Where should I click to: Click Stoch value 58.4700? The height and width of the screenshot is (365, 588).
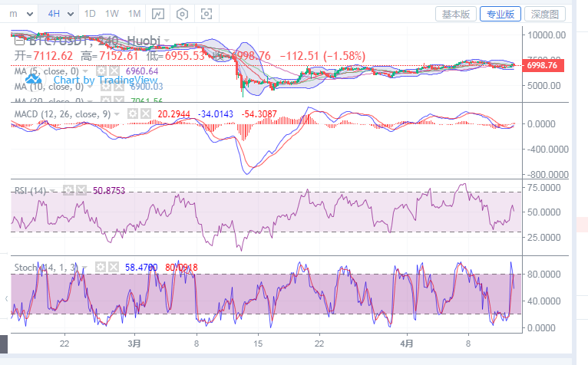point(141,267)
